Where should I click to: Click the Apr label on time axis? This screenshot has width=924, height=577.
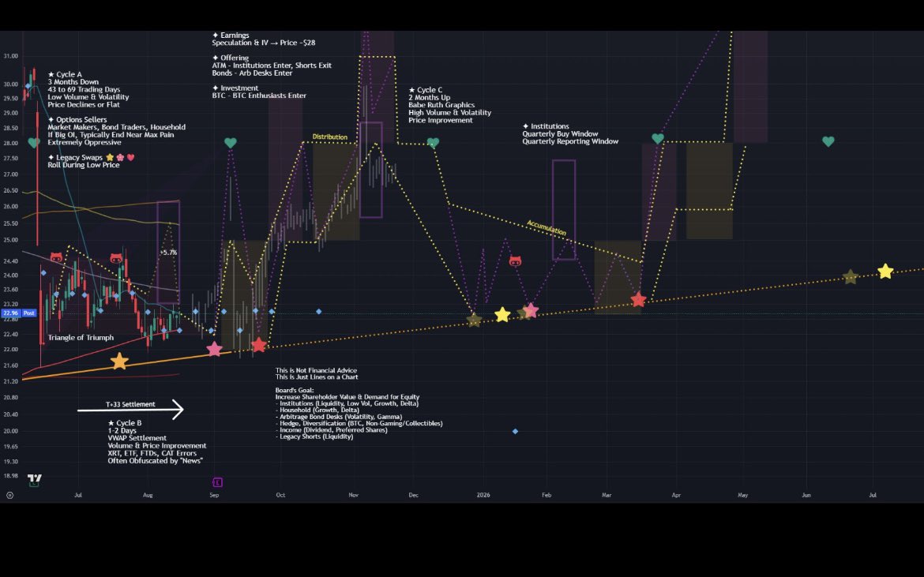click(676, 495)
